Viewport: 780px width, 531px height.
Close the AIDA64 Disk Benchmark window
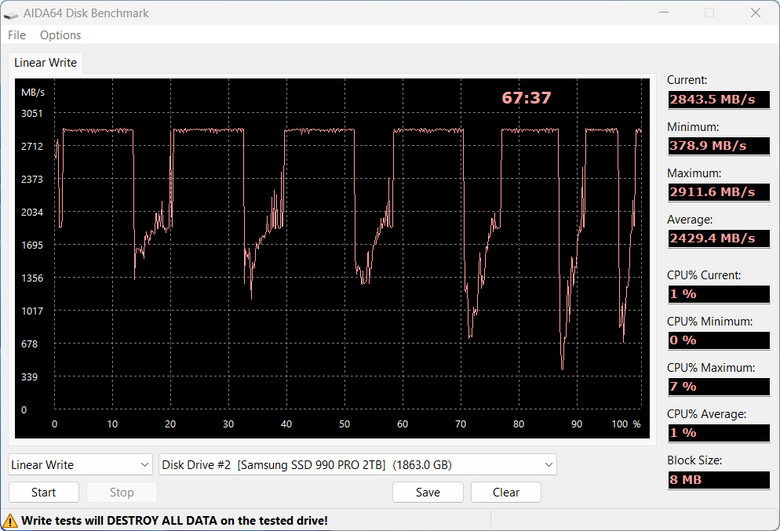click(755, 12)
